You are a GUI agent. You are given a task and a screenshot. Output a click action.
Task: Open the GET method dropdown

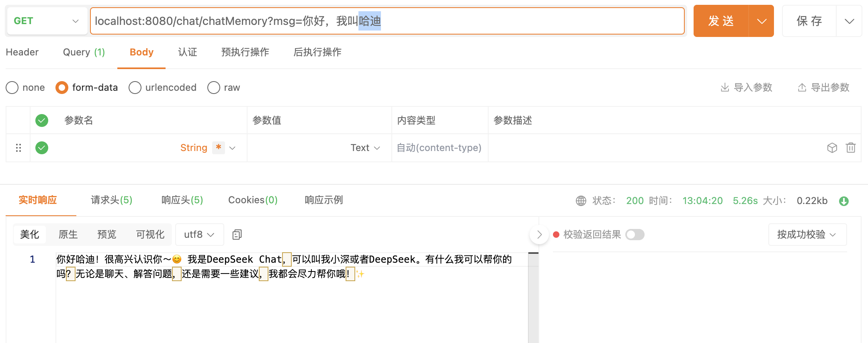[47, 21]
